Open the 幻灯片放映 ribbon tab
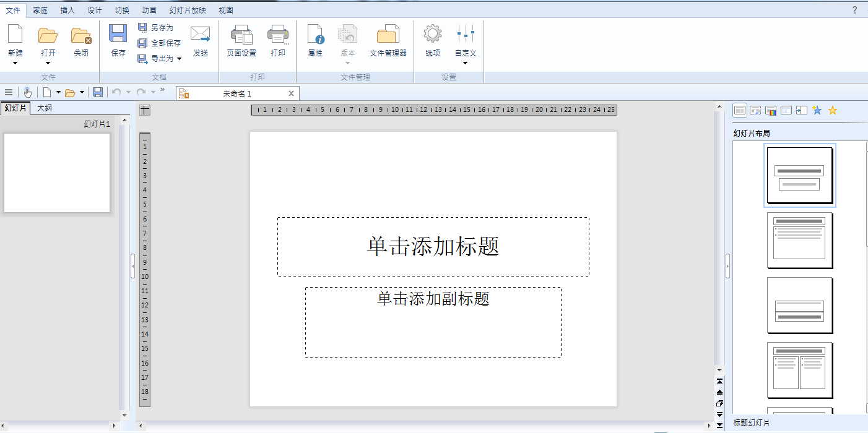Image resolution: width=868 pixels, height=433 pixels. [x=188, y=11]
